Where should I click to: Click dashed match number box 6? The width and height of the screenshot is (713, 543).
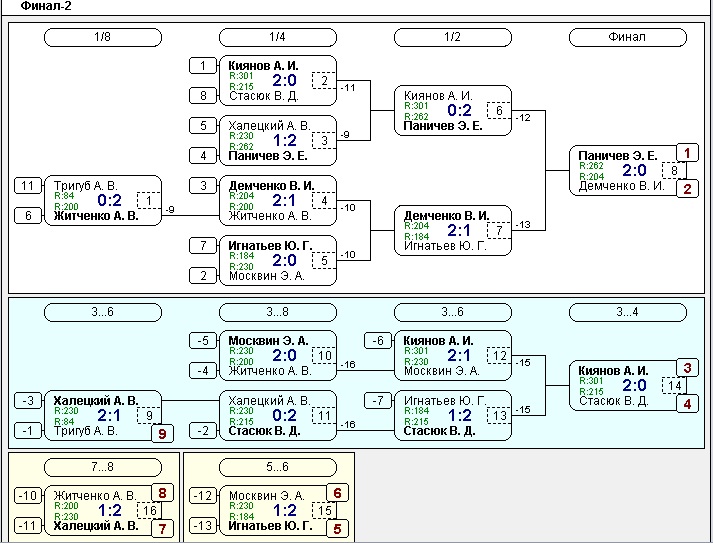coord(499,111)
